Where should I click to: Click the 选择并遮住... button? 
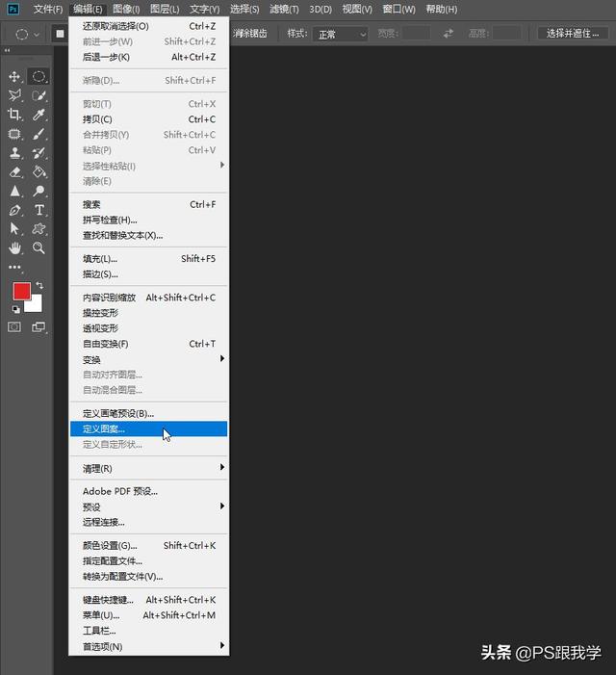click(573, 34)
